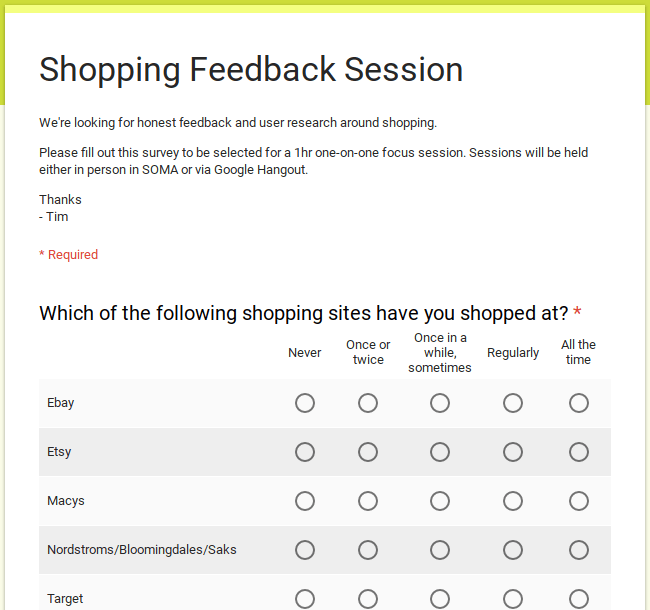Select Never for Nordstroms/Bloomingdales/Saks
This screenshot has width=650, height=610.
(305, 550)
